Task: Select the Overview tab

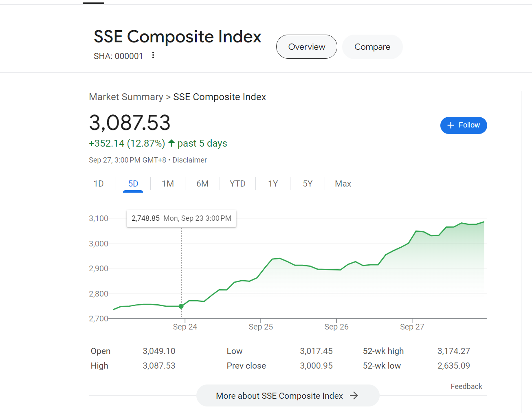Action: pos(306,47)
